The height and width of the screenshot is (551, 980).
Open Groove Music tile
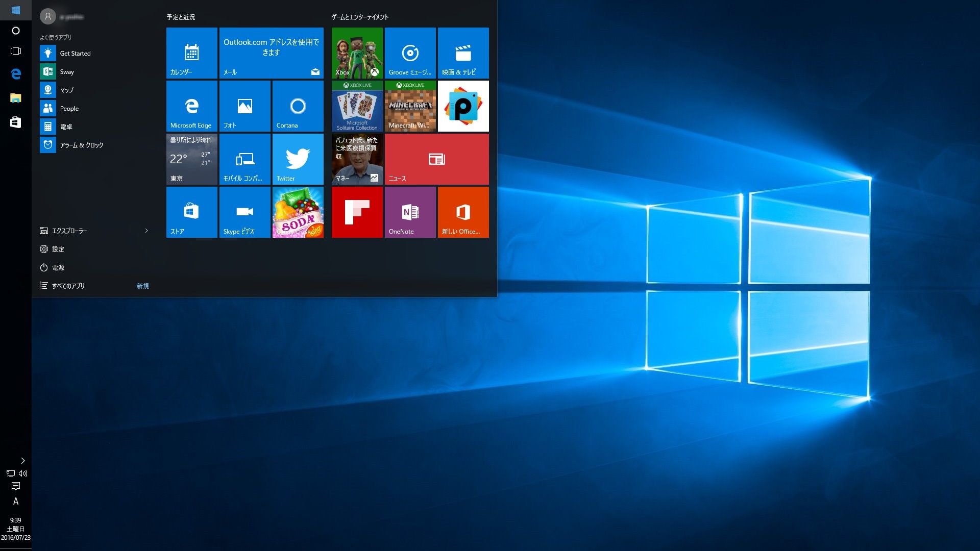(x=410, y=53)
